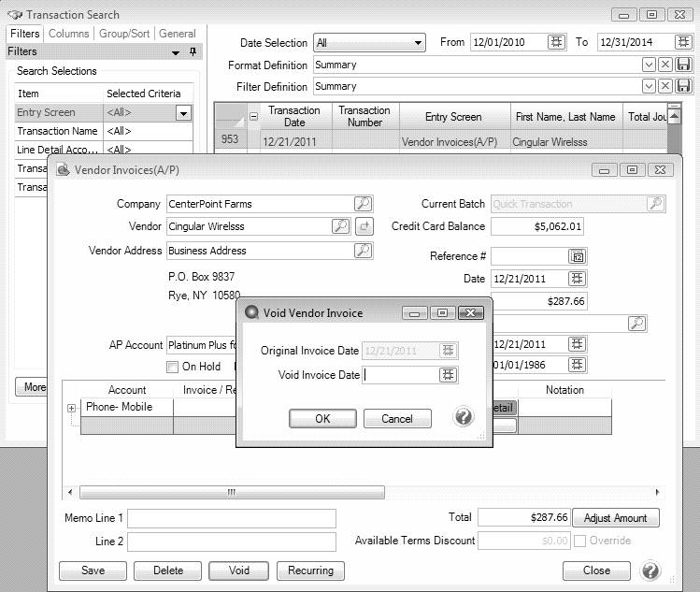Click OK in Void Vendor Invoice dialog
Viewport: 700px width, 592px height.
click(322, 419)
